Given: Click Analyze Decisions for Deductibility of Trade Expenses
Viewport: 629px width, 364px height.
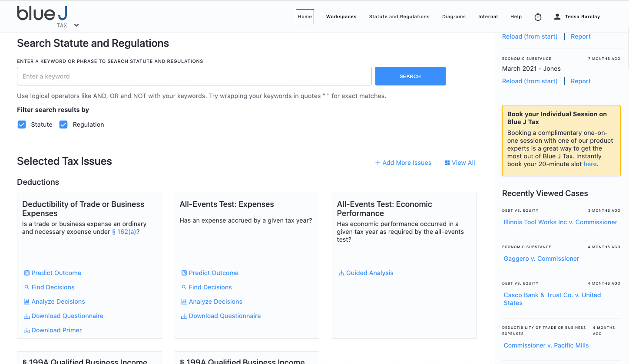Looking at the screenshot, I should tap(58, 302).
